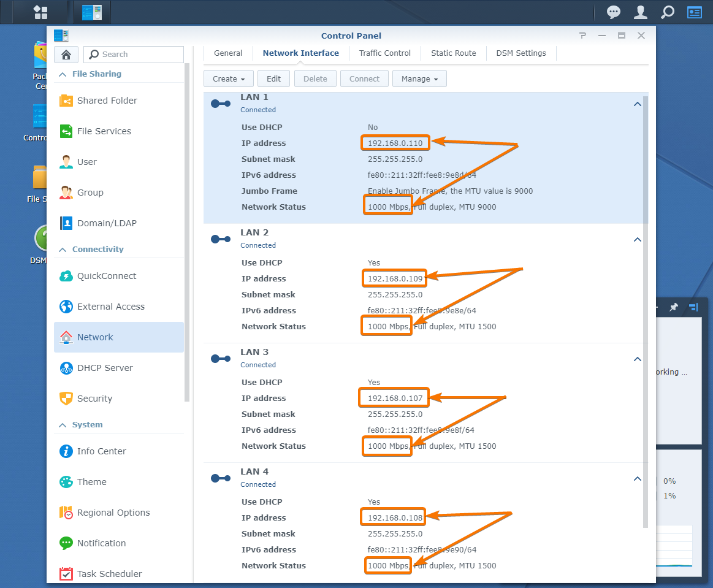Viewport: 713px width, 588px height.
Task: Open the search magnifier in the top bar
Action: pyautogui.click(x=668, y=12)
